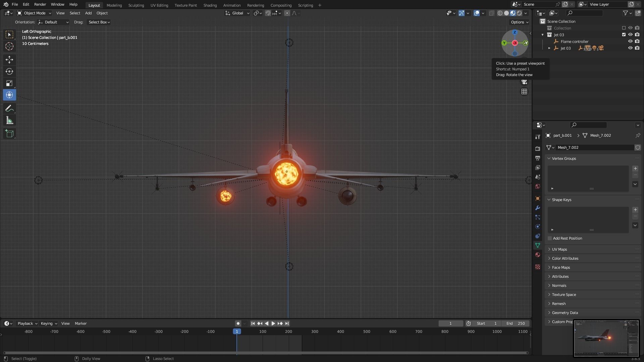Select the Move tool
This screenshot has height=362, width=644.
[x=9, y=60]
